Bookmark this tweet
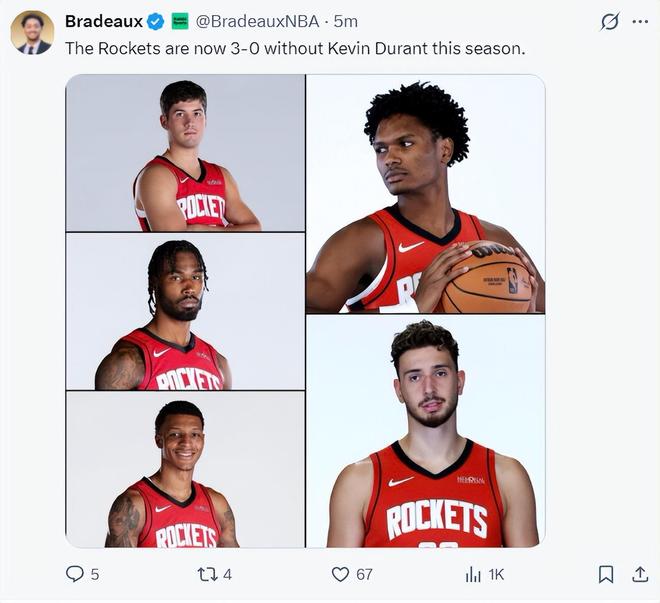 click(606, 574)
